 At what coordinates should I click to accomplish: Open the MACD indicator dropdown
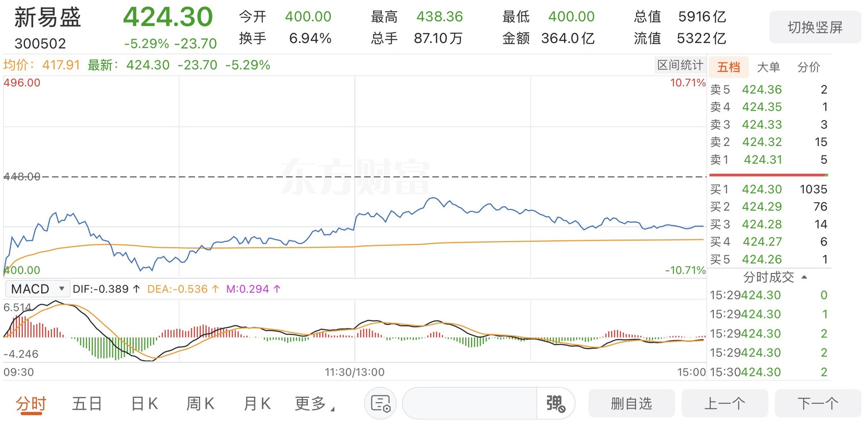pos(37,289)
